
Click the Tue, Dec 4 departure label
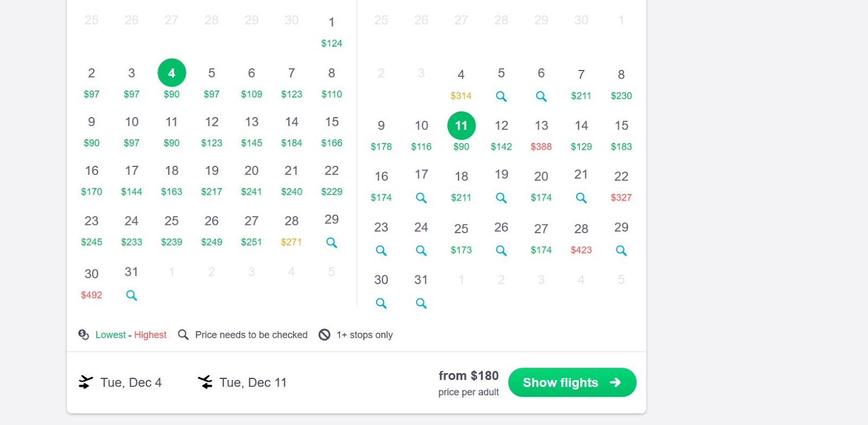[x=131, y=383]
